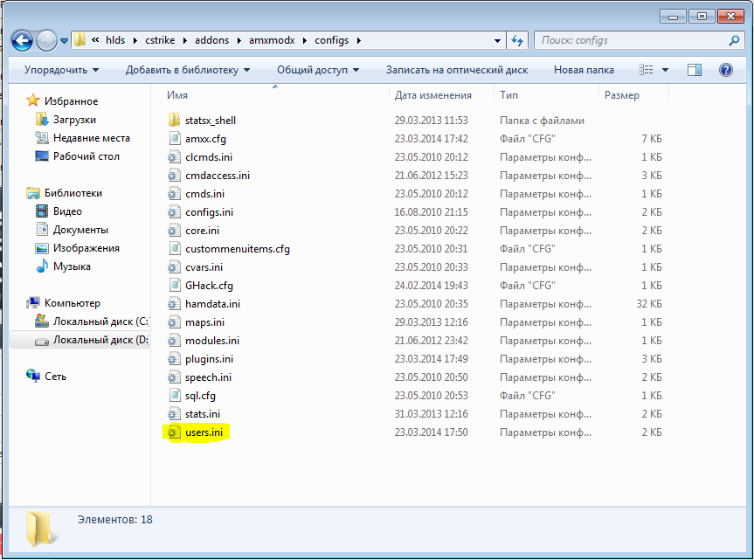Image resolution: width=754 pixels, height=560 pixels.
Task: Open Загрузки folder in sidebar
Action: pyautogui.click(x=74, y=120)
